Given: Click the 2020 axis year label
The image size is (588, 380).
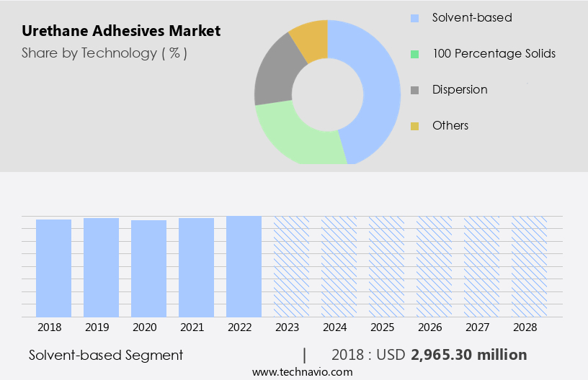Looking at the screenshot, I should (x=145, y=327).
